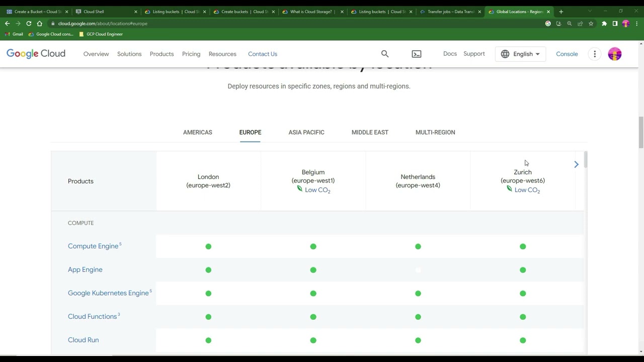644x362 pixels.
Task: Switch to the MULTI-REGION tab
Action: (435, 132)
